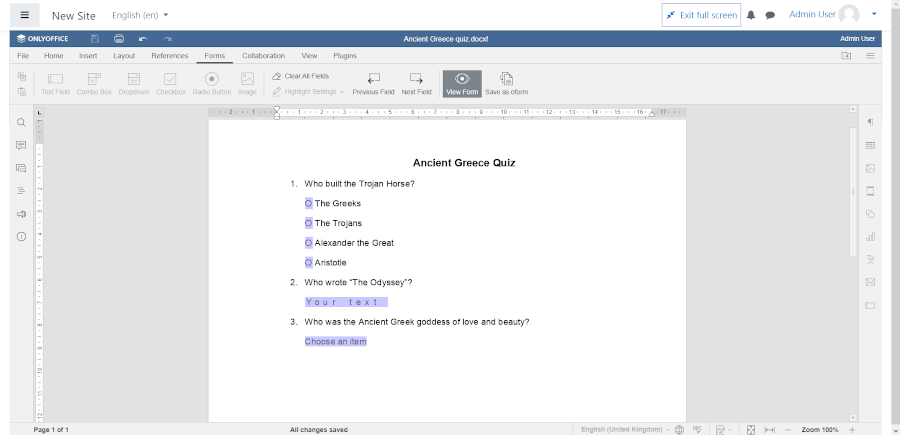The width and height of the screenshot is (900, 435).
Task: Open the Choose an item dropdown field
Action: [x=336, y=342]
